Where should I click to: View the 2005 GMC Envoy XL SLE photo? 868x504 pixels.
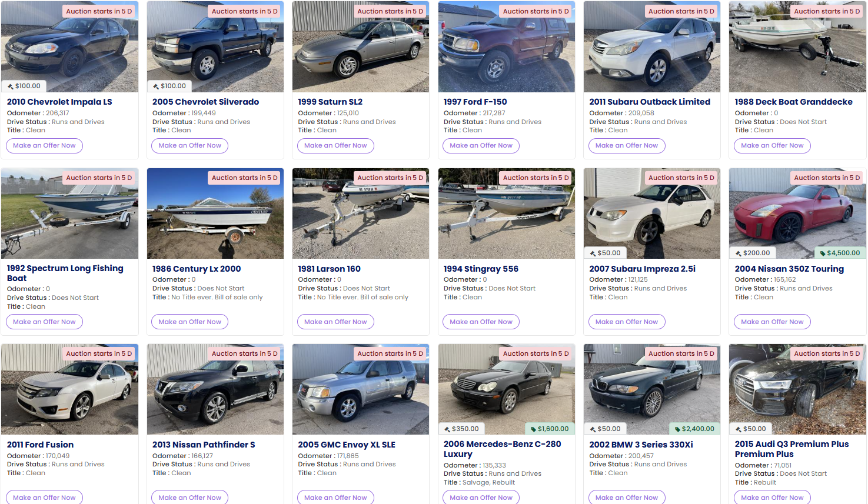pos(361,389)
